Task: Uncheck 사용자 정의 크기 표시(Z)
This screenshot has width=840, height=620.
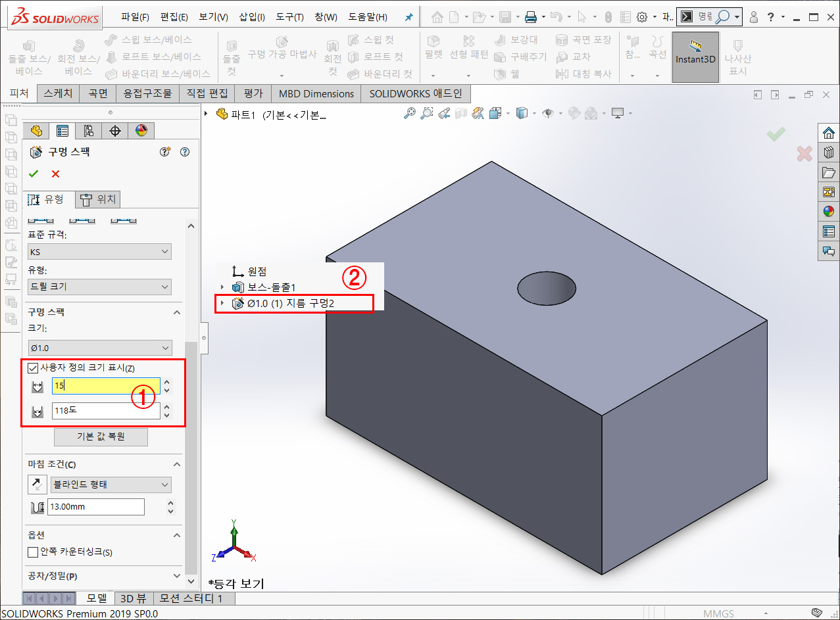Action: pyautogui.click(x=33, y=368)
